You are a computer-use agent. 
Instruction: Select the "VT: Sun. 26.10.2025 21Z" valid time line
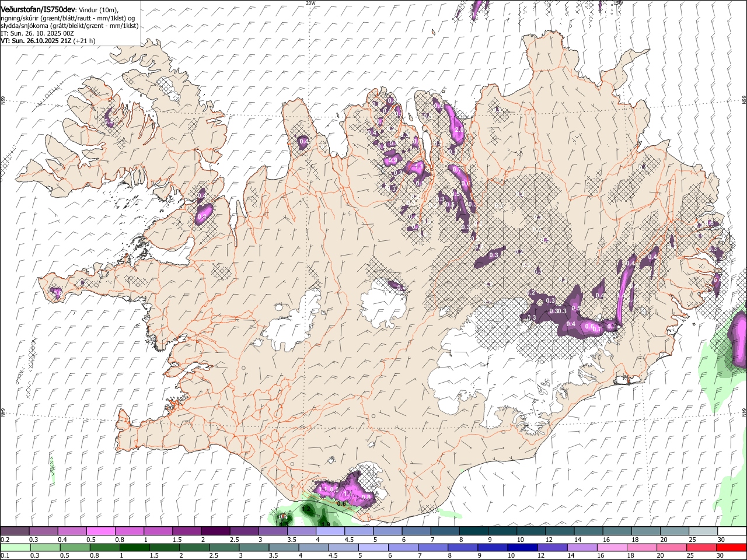pos(36,41)
